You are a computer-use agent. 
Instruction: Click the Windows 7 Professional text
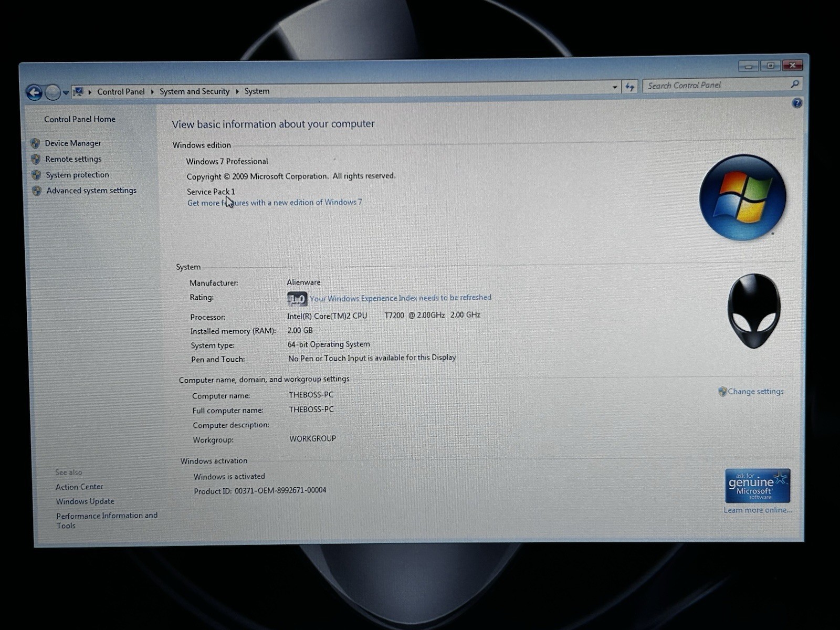click(227, 161)
